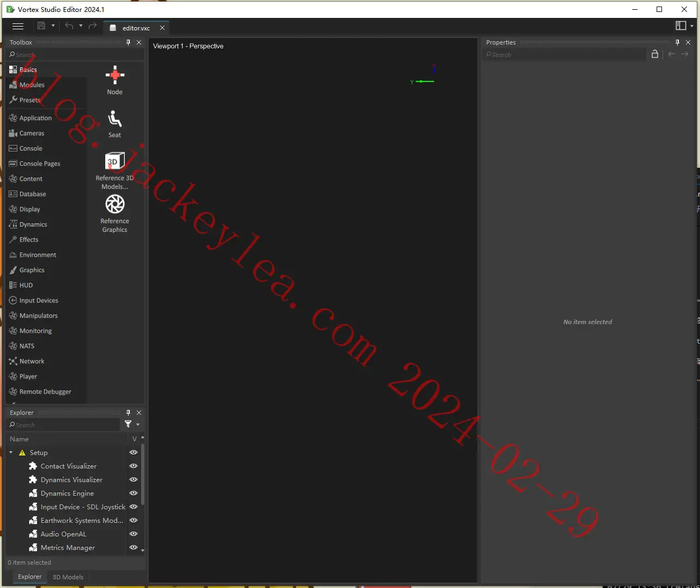700x588 pixels.
Task: Select the Basics category
Action: click(x=45, y=69)
